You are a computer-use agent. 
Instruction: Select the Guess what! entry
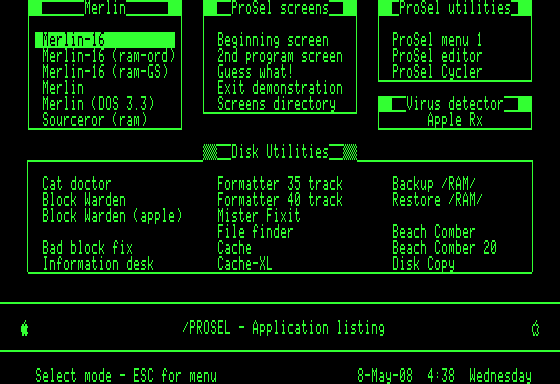coord(255,72)
